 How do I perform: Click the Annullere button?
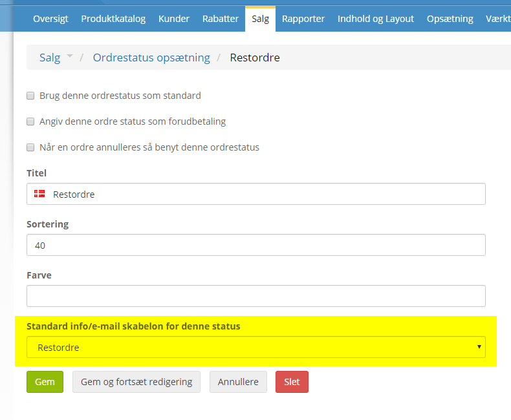click(238, 382)
